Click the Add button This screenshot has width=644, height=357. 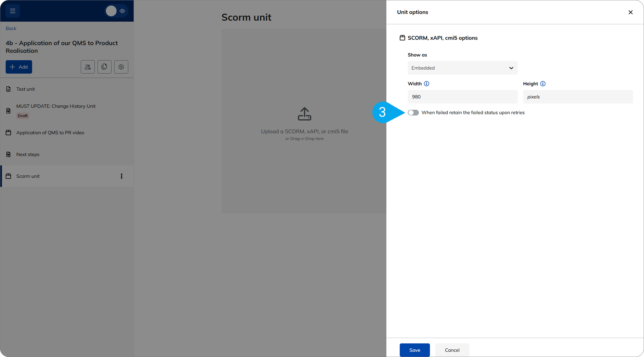coord(19,67)
